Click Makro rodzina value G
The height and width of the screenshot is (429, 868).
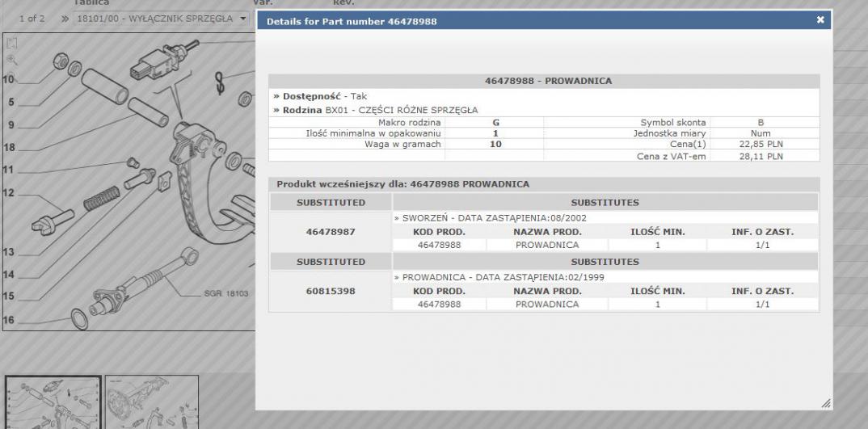pyautogui.click(x=495, y=123)
